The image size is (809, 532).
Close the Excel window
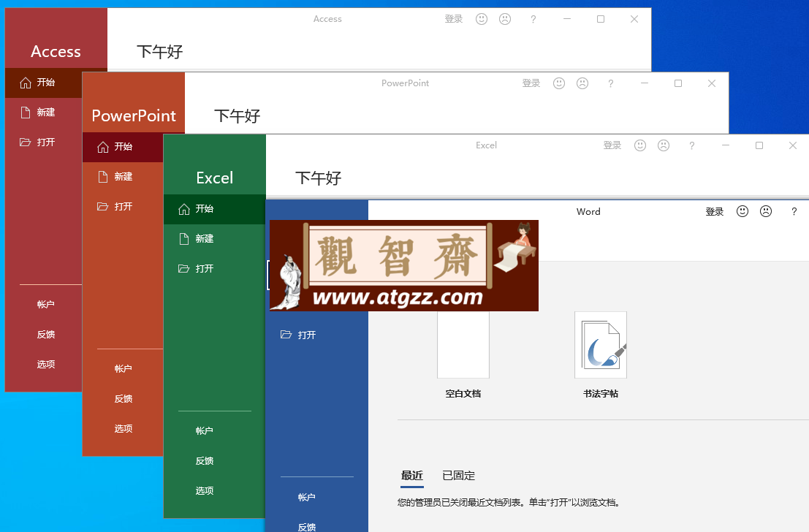(793, 145)
